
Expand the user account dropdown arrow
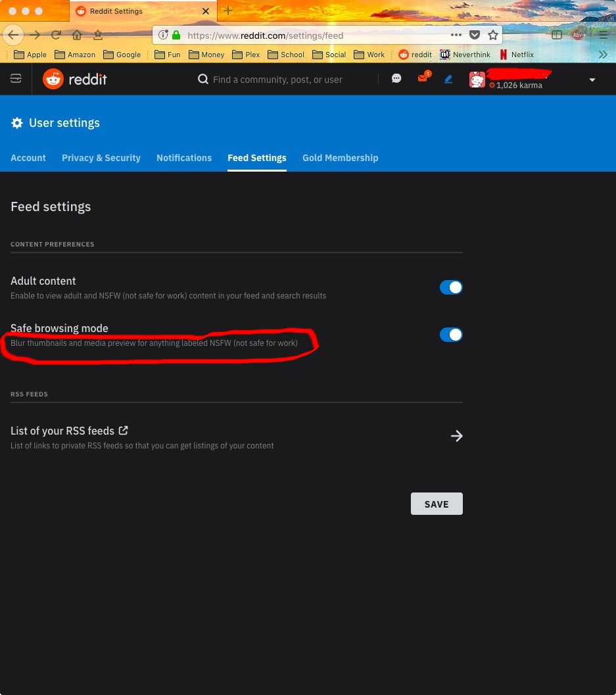point(592,80)
